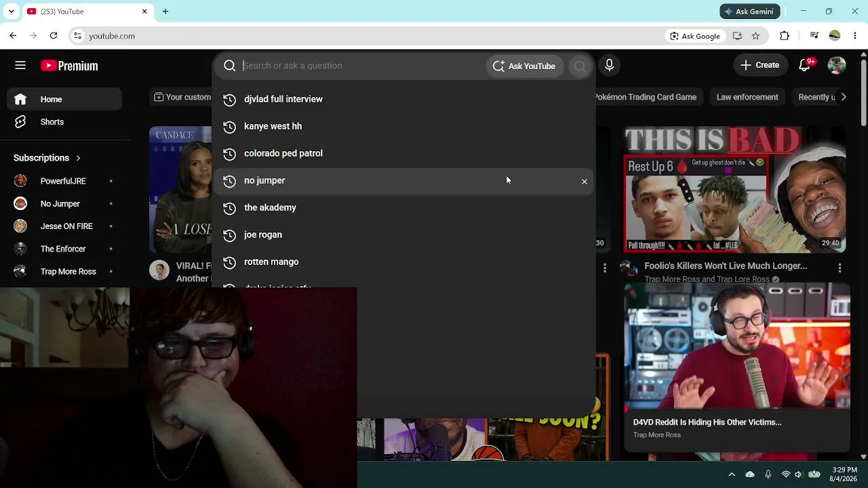Open The Enforcer subscription channel
The height and width of the screenshot is (488, 868).
pos(64,249)
